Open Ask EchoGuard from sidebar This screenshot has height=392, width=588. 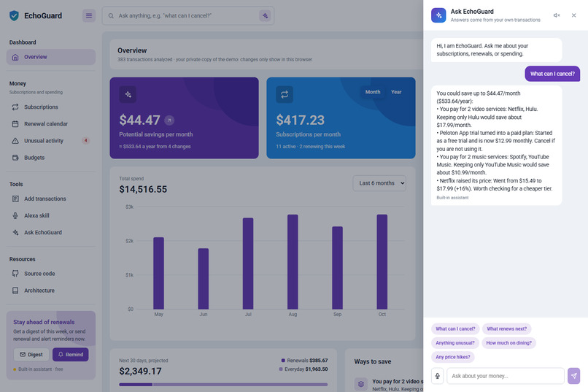point(51,233)
